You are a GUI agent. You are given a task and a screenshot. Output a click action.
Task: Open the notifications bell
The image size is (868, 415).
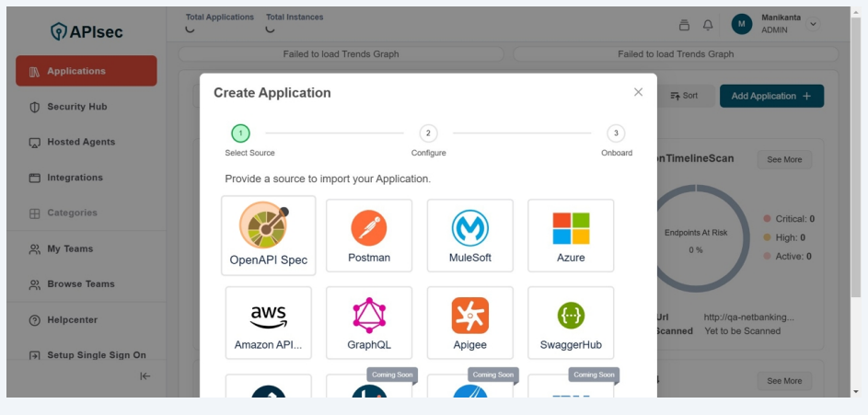pyautogui.click(x=708, y=25)
